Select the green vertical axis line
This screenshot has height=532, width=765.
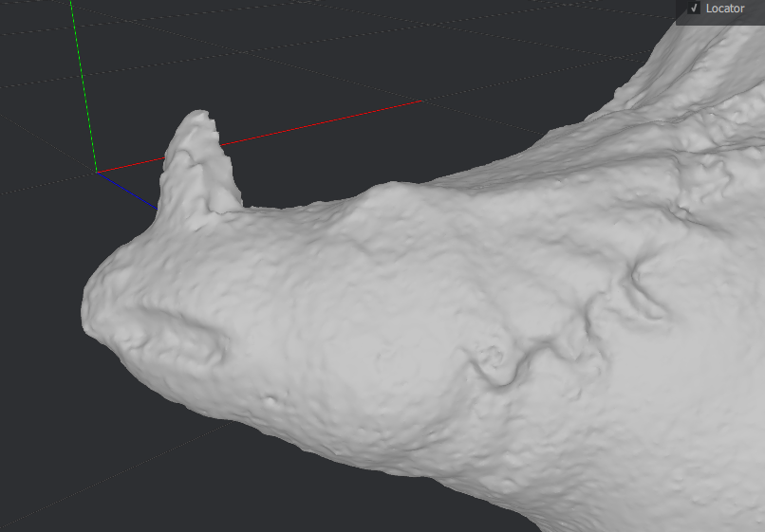(83, 85)
